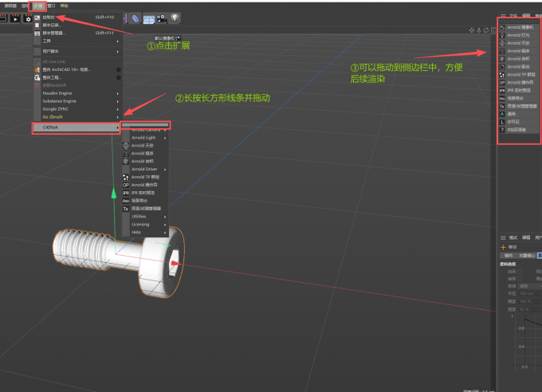542x392 pixels.
Task: Click Arnold TP 群组 in submenu
Action: point(145,177)
